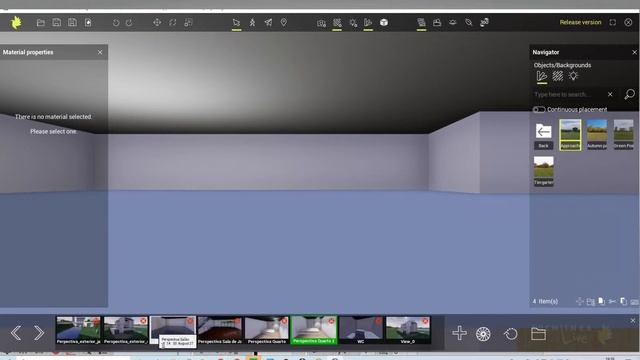Screen dimensions: 640x360
Task: Toggle the objects library toolbar icon
Action: [368, 22]
